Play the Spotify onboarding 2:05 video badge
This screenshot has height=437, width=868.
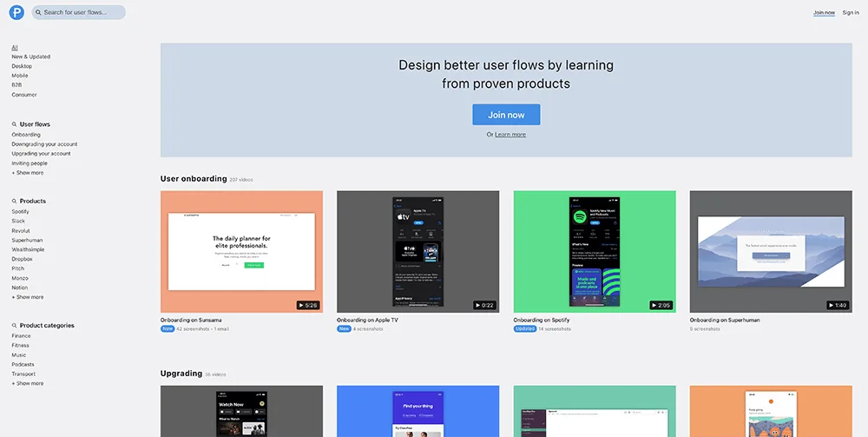(661, 305)
